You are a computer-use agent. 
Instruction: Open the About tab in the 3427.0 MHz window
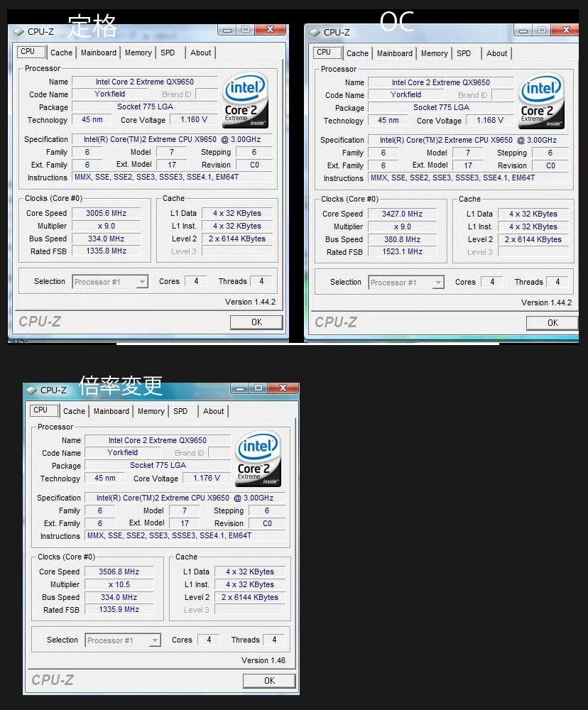496,53
